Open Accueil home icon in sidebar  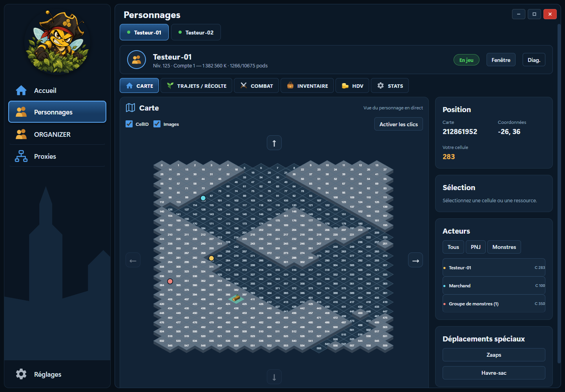coord(21,91)
